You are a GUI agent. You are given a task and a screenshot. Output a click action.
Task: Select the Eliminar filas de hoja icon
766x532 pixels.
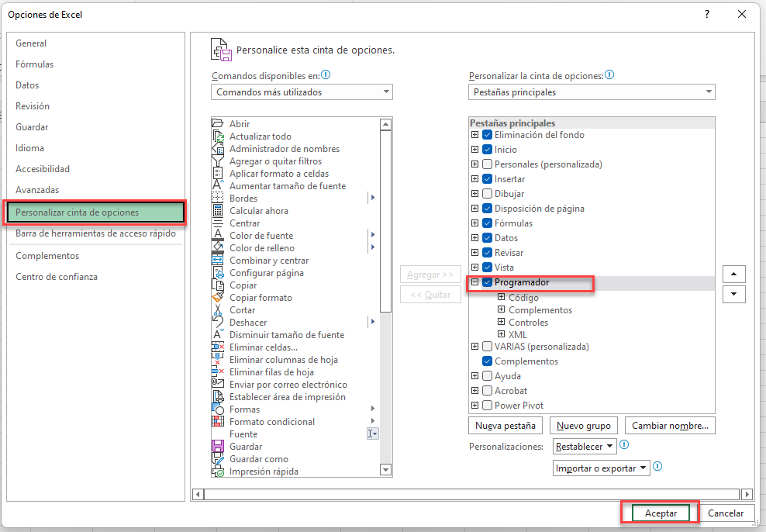(217, 371)
